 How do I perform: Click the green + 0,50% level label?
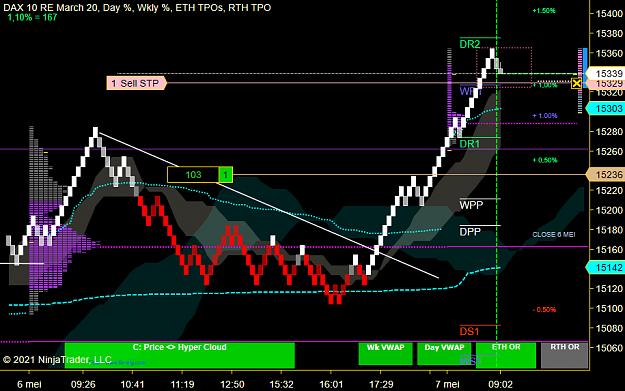tap(545, 160)
